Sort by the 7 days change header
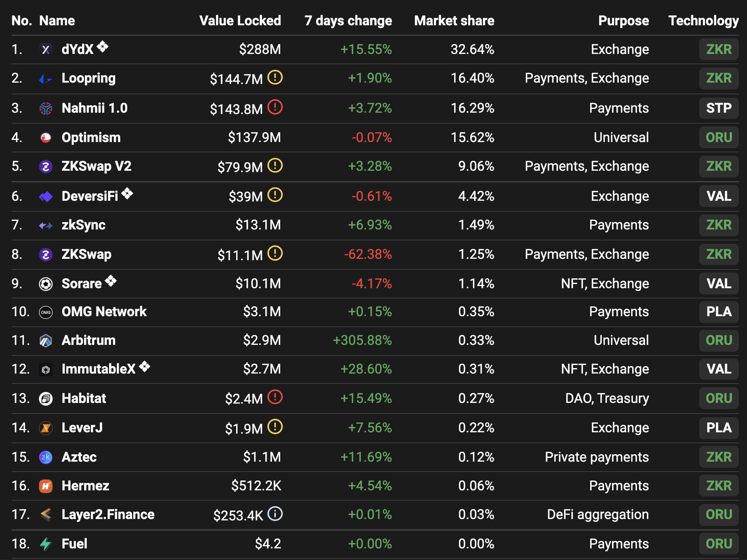The image size is (747, 560). (348, 21)
